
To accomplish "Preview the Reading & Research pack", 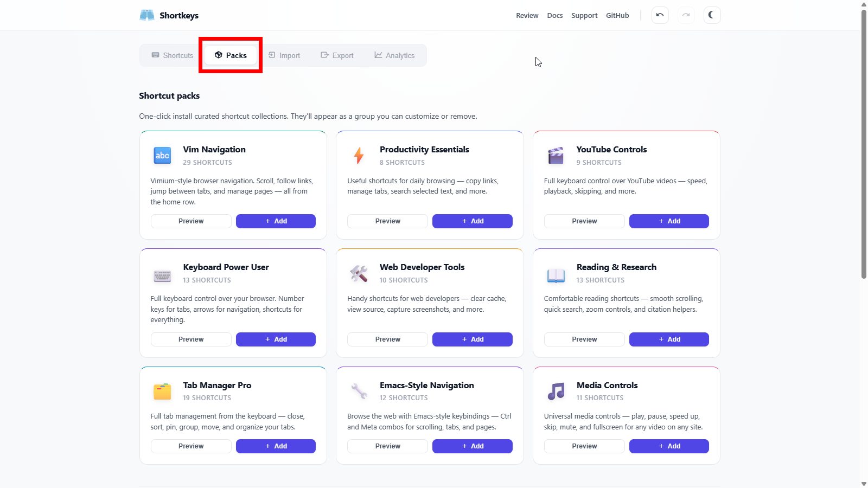I will (584, 339).
